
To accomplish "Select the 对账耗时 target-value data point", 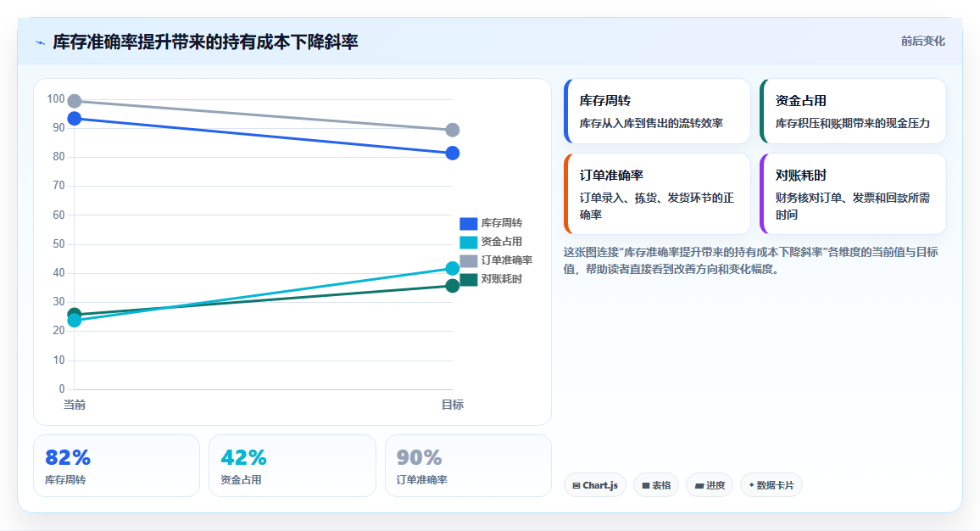I will [x=453, y=286].
